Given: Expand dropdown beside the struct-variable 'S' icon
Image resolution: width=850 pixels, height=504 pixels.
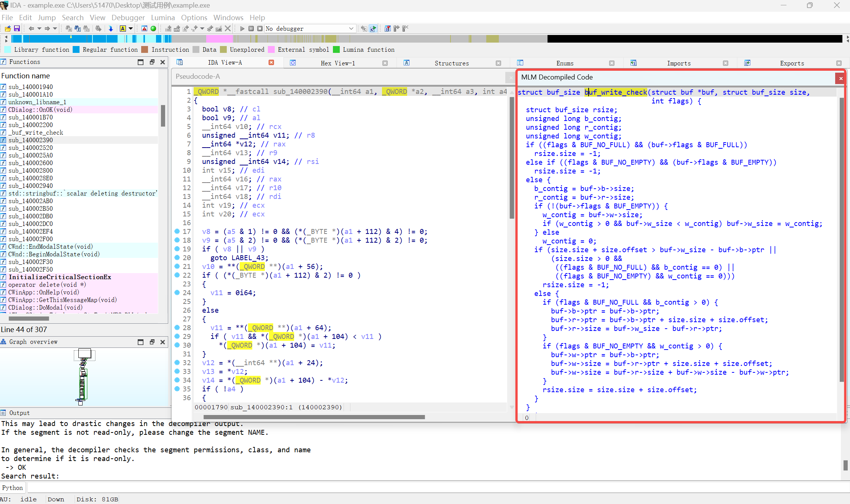Looking at the screenshot, I should 202,29.
